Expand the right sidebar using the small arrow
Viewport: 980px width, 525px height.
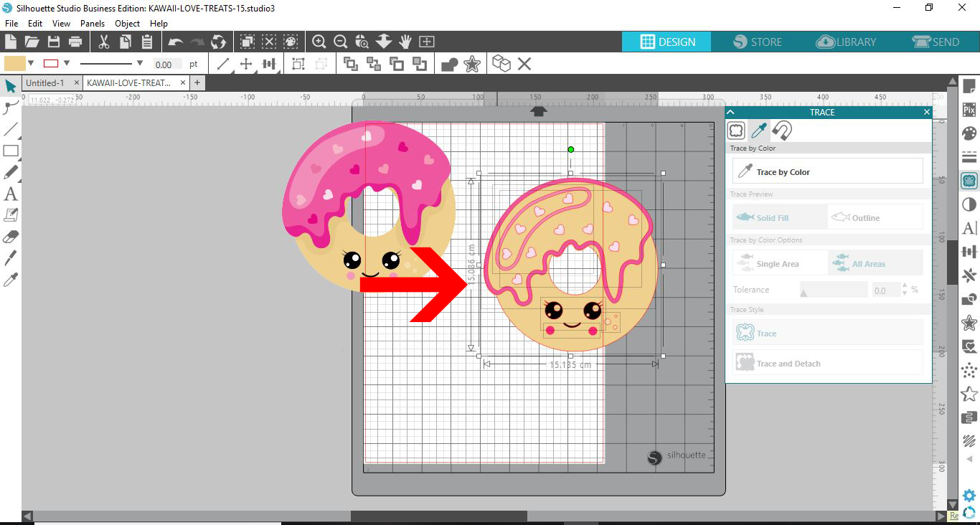tap(969, 458)
